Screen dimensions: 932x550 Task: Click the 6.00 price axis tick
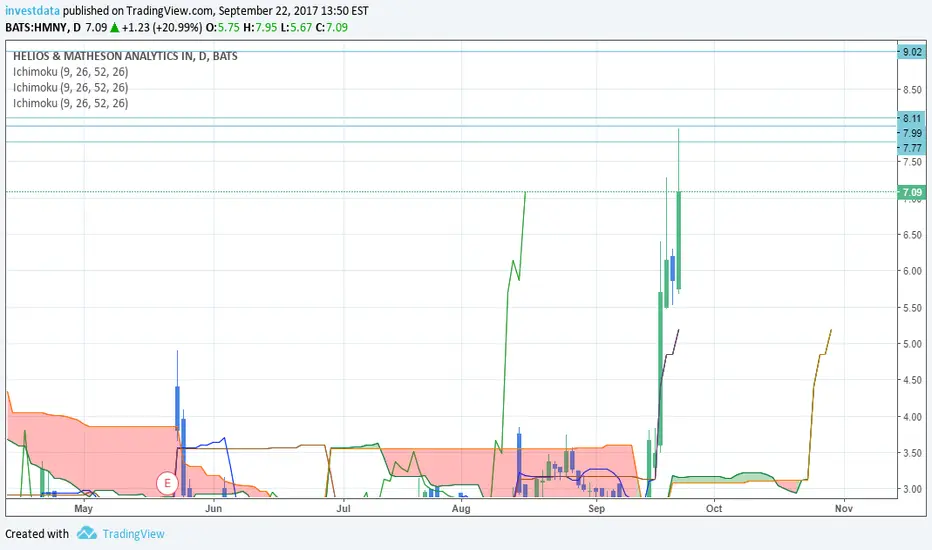point(912,271)
